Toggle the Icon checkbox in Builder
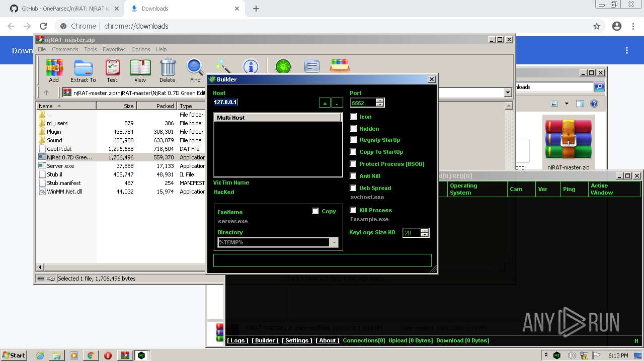Image resolution: width=644 pixels, height=362 pixels. coord(354,117)
